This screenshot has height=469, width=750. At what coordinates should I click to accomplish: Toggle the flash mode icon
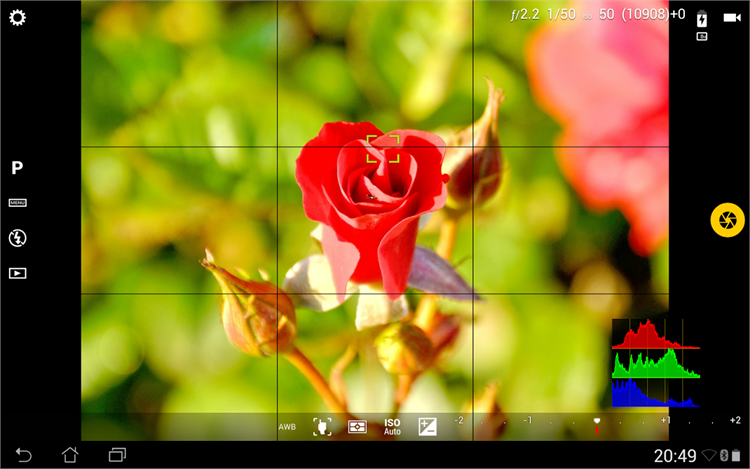click(x=18, y=238)
